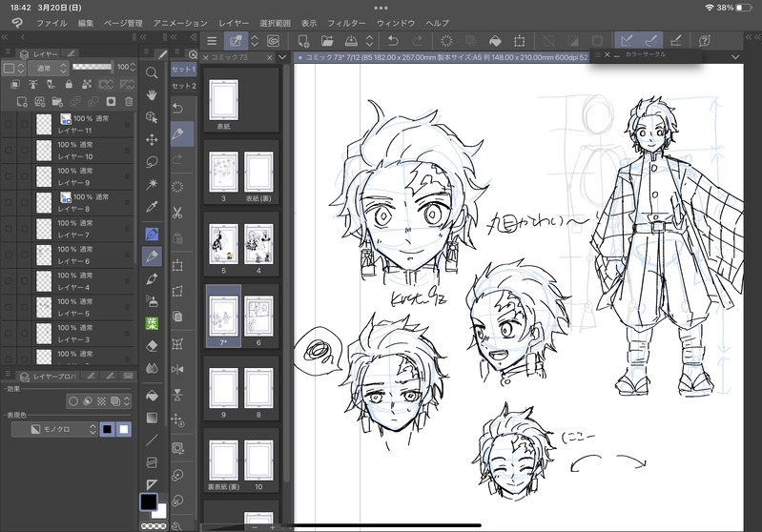762x532 pixels.
Task: Select the black main drawing color swatch
Action: 149,501
